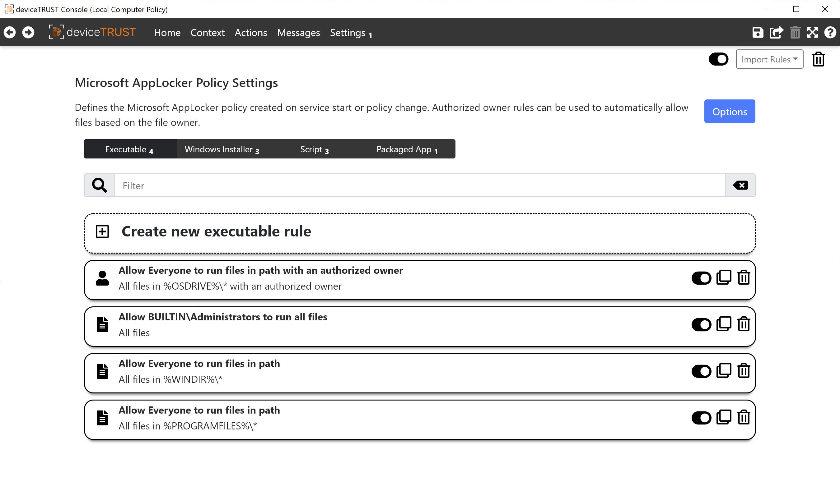This screenshot has height=504, width=840.
Task: Click the deviceTRUST logo
Action: tap(92, 32)
